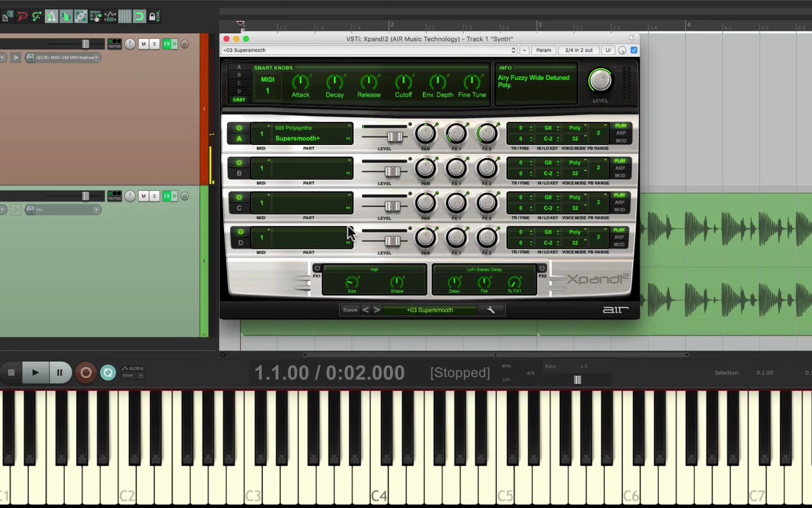Redo action using green arrow toolbar icon
This screenshot has width=812, height=508.
click(x=37, y=16)
